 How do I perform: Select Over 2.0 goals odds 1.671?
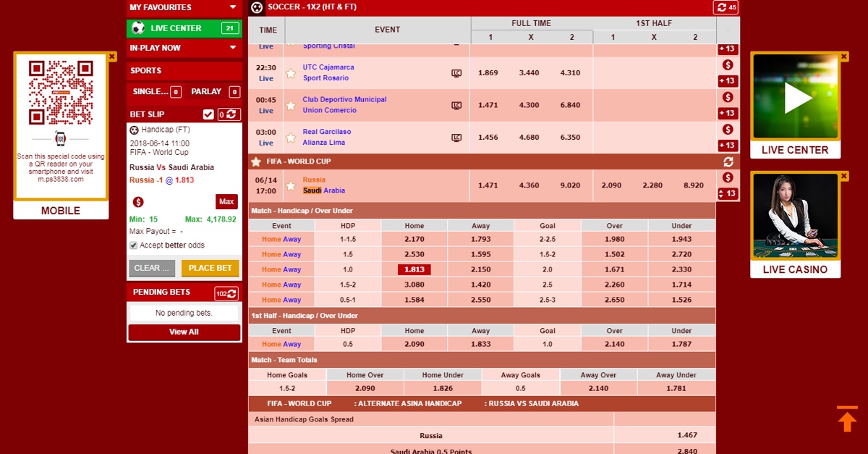[x=615, y=269]
